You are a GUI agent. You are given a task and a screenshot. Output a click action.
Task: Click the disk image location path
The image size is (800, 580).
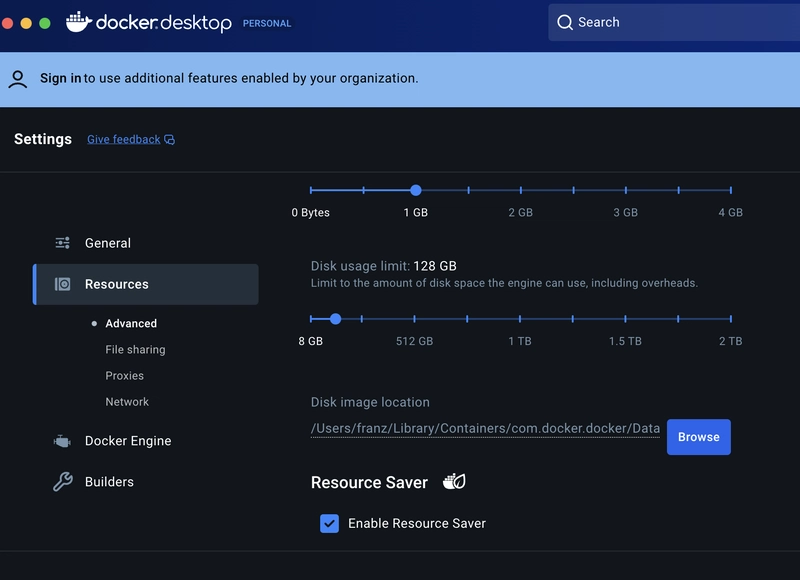coord(485,428)
